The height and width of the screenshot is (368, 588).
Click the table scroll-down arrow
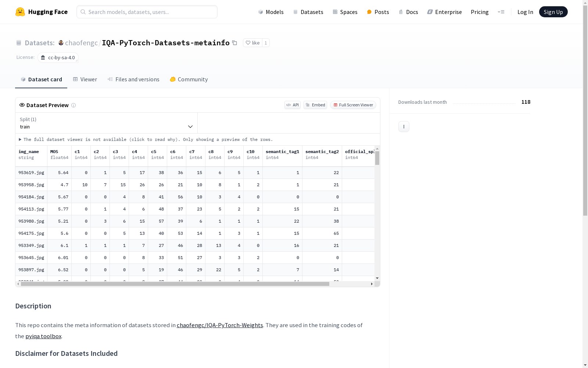pyautogui.click(x=377, y=278)
